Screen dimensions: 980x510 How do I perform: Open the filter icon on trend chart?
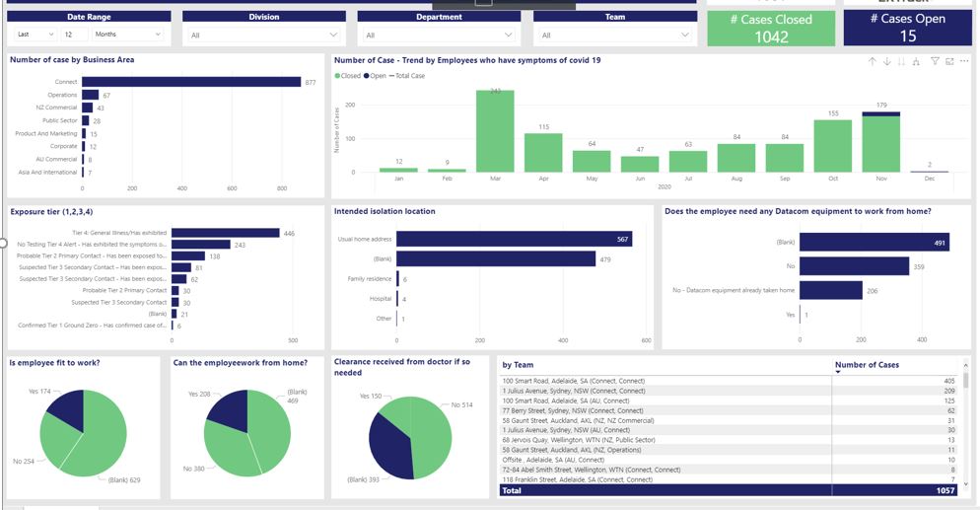(x=935, y=61)
